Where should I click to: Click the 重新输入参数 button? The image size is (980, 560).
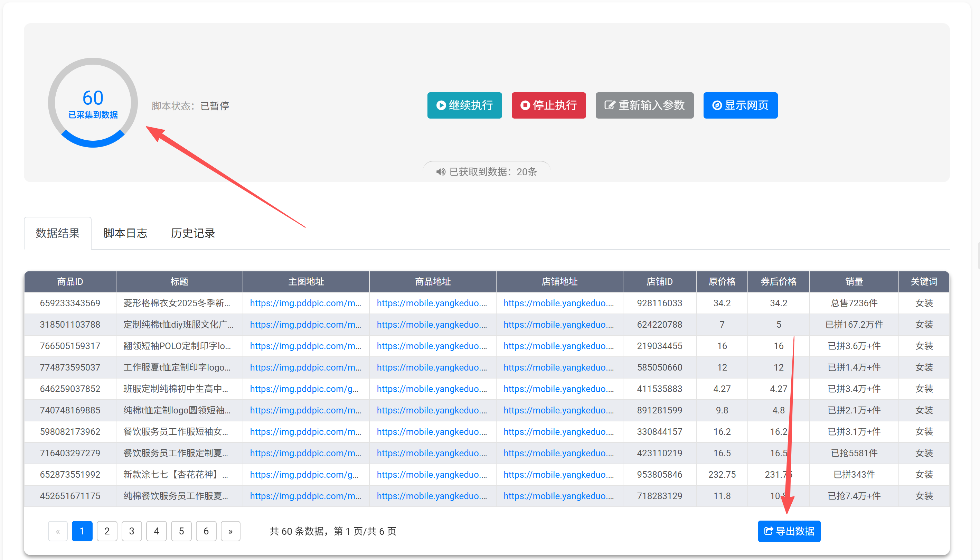coord(644,105)
